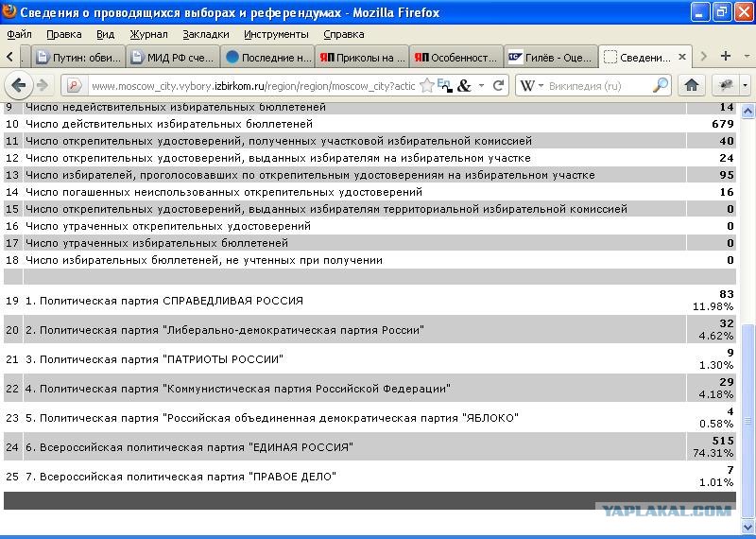Click the Forward navigation arrow button

pos(43,86)
